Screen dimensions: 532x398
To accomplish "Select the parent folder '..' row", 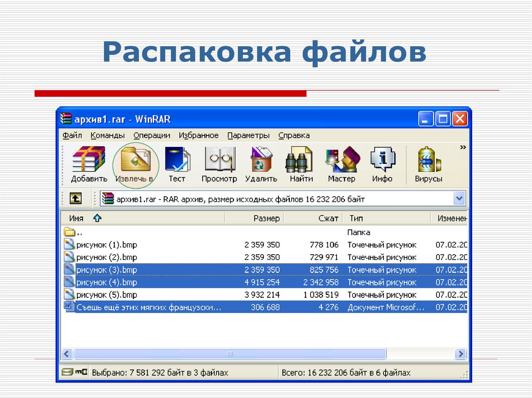I will pyautogui.click(x=264, y=232).
